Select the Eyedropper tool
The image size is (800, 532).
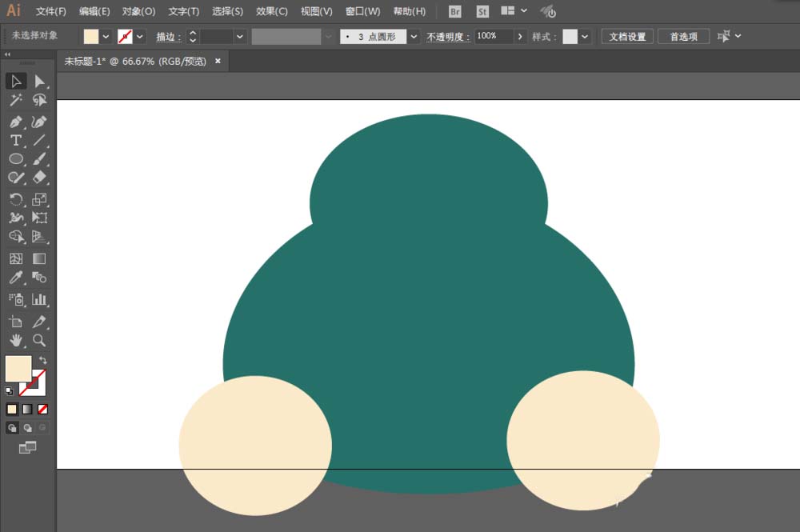(16, 278)
